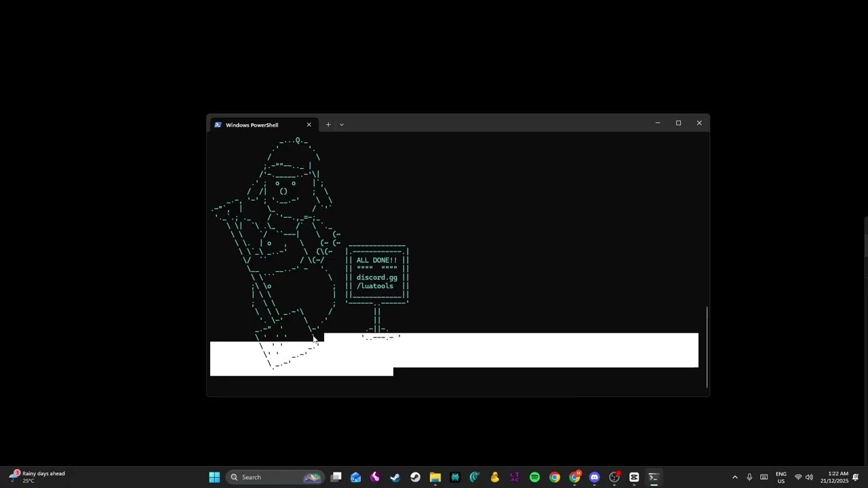Screen dimensions: 868x488
Task: Click the /luatools text on sign
Action: [375, 286]
